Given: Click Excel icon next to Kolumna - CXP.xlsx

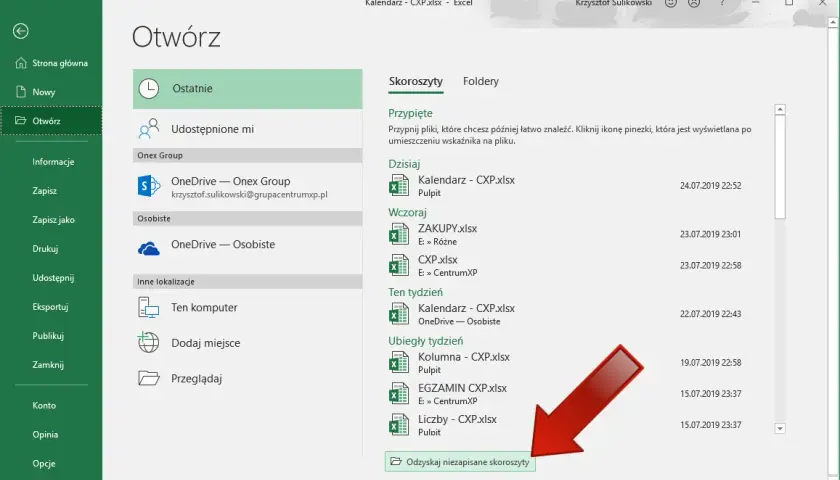Looking at the screenshot, I should click(x=399, y=363).
